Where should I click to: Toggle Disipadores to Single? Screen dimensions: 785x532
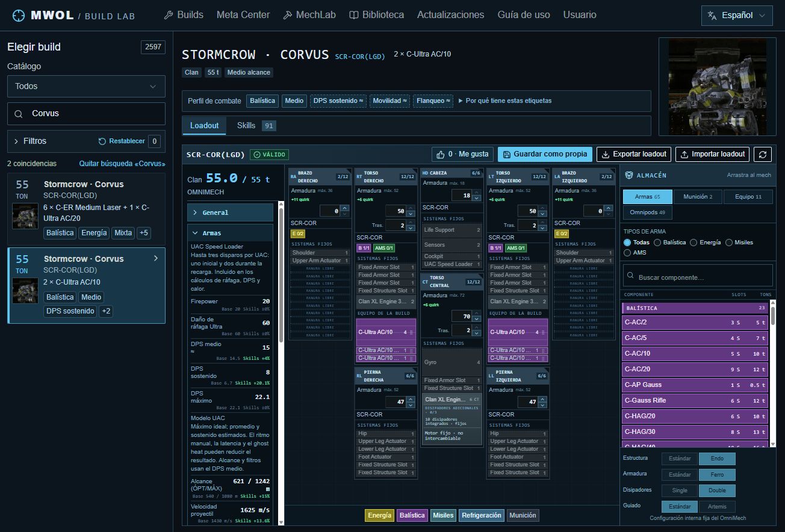(680, 490)
